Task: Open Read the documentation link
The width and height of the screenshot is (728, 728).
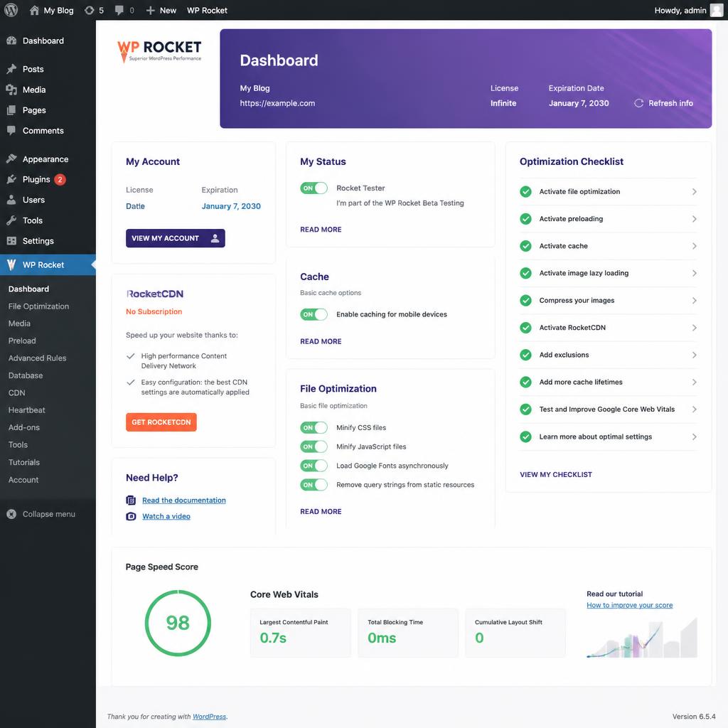Action: [184, 500]
